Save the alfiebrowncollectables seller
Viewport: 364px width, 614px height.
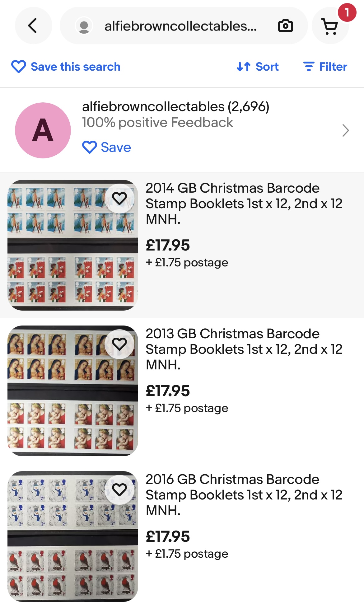[x=107, y=147]
